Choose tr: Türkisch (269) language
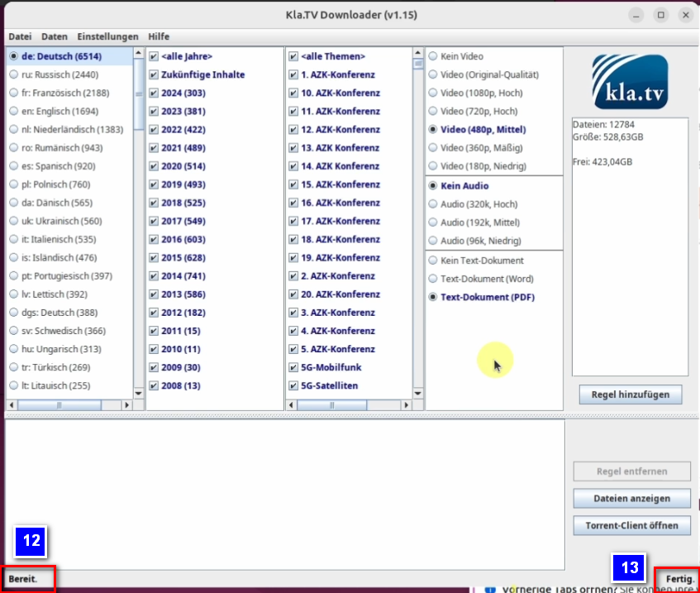 click(50, 367)
